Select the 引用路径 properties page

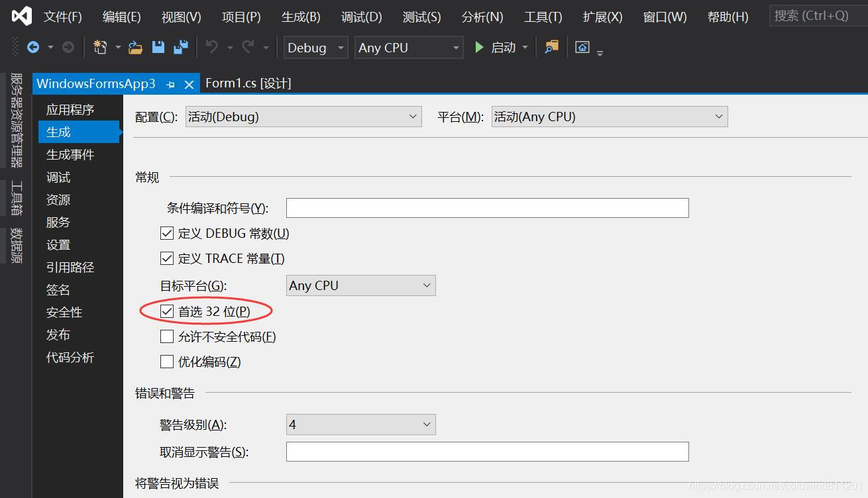70,267
